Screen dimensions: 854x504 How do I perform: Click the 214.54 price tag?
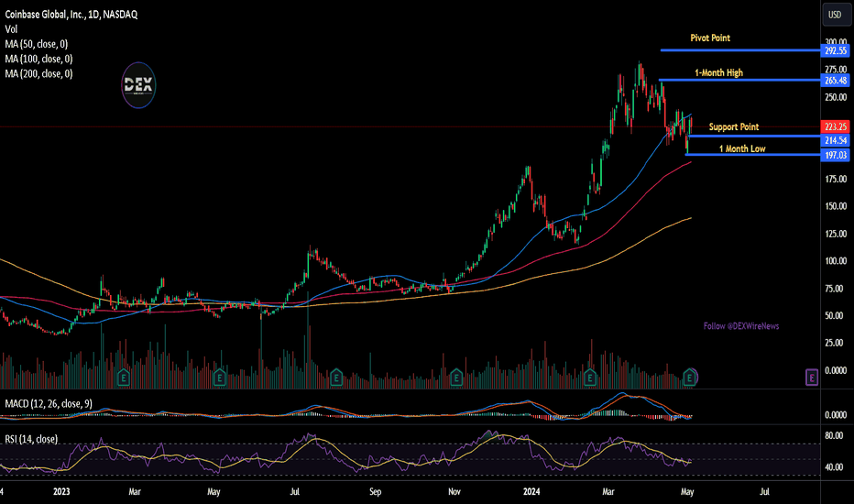coord(836,140)
